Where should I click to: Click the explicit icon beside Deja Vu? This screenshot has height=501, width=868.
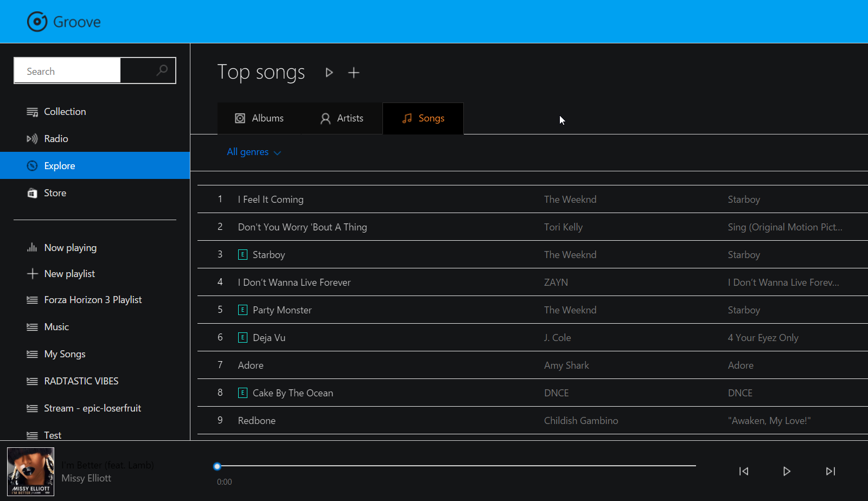pos(243,337)
